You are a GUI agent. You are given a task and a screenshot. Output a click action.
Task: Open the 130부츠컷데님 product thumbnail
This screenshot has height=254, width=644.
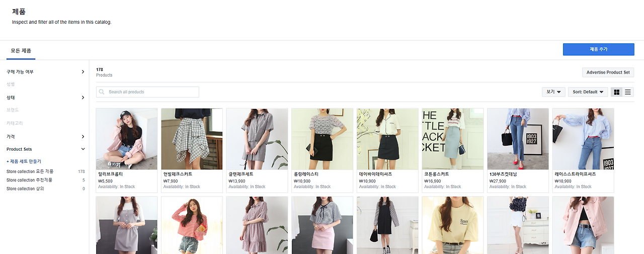[x=518, y=139]
